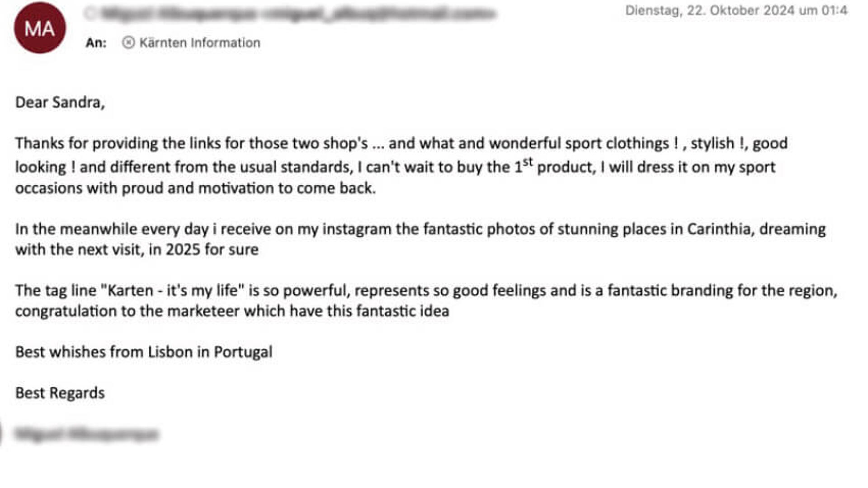Click the blurred sender address in header
Viewport: 868px width, 488px height.
click(290, 14)
